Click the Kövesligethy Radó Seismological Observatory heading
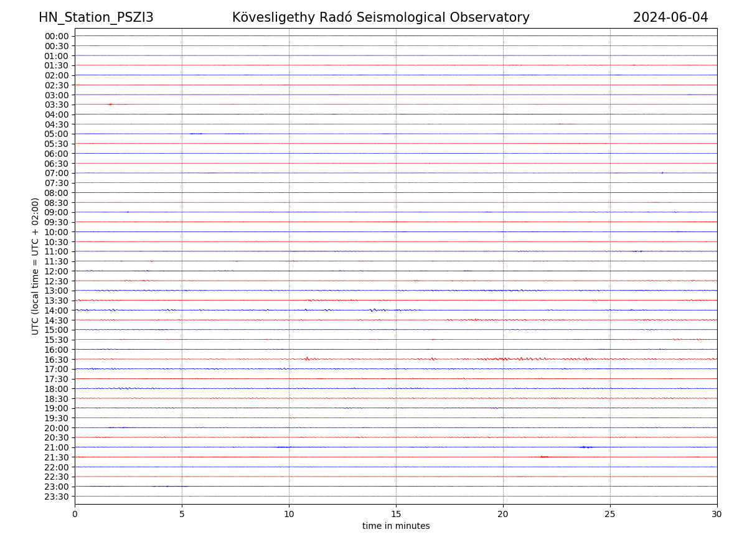Viewport: 747px width, 560px height. pos(380,17)
